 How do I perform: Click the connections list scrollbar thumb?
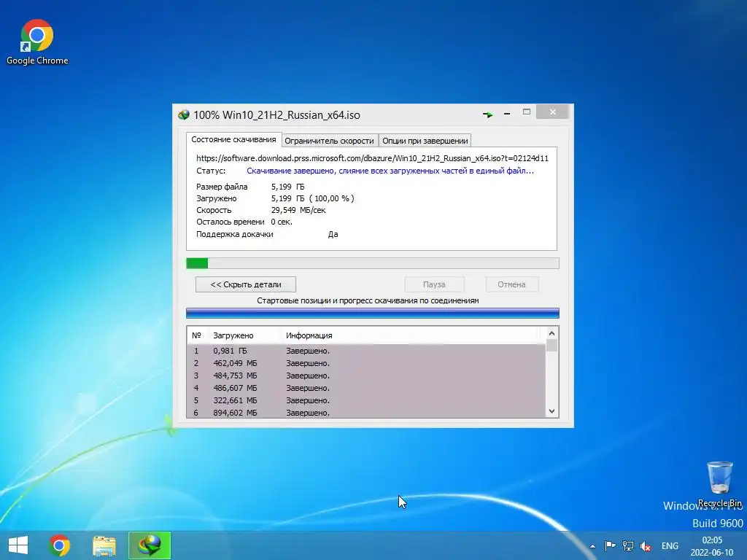(x=551, y=345)
